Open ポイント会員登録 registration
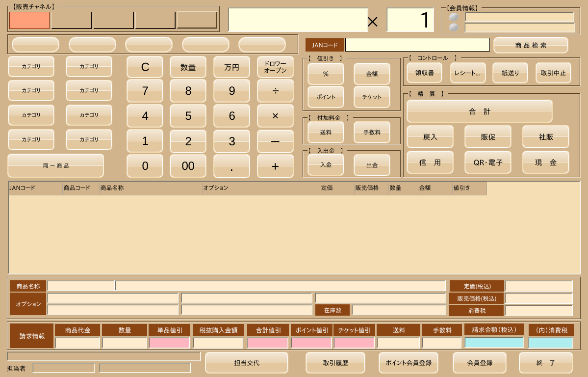Image resolution: width=588 pixels, height=377 pixels. (x=409, y=363)
